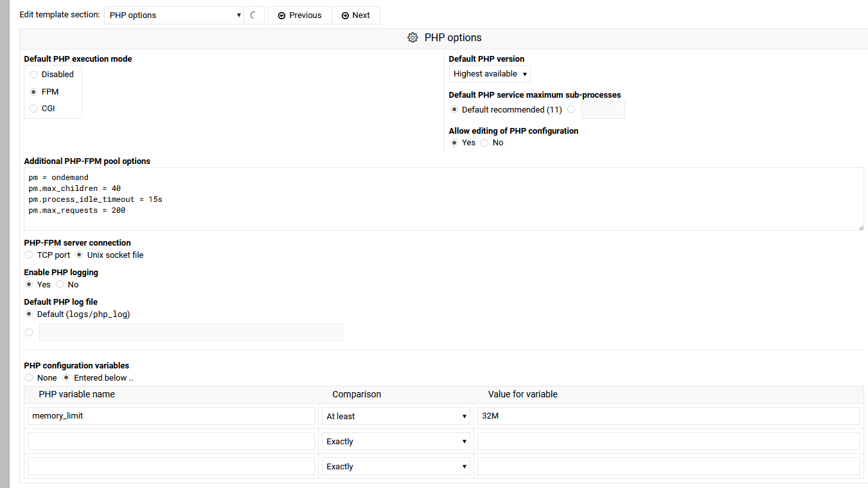Image resolution: width=868 pixels, height=488 pixels.
Task: Select Unix socket file connection
Action: pyautogui.click(x=79, y=255)
